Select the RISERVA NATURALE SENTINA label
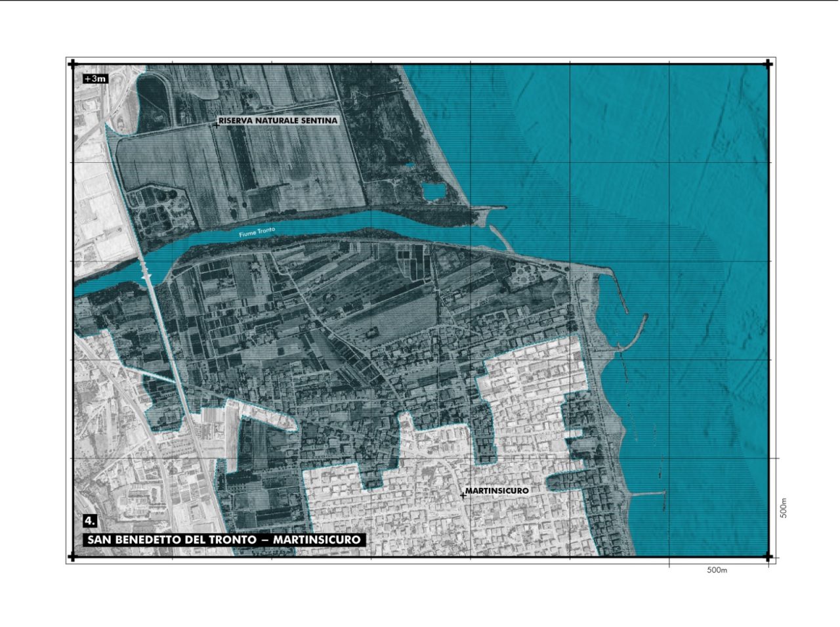 279,121
